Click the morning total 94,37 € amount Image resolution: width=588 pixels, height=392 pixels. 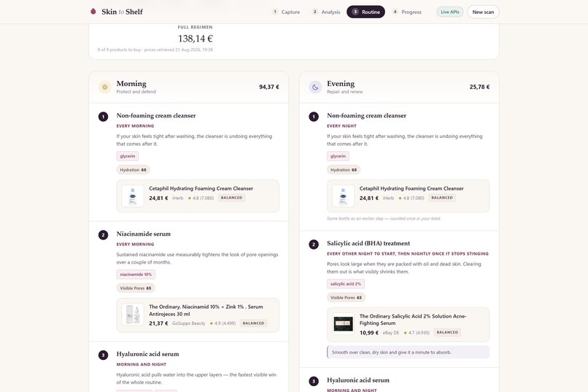coord(269,87)
